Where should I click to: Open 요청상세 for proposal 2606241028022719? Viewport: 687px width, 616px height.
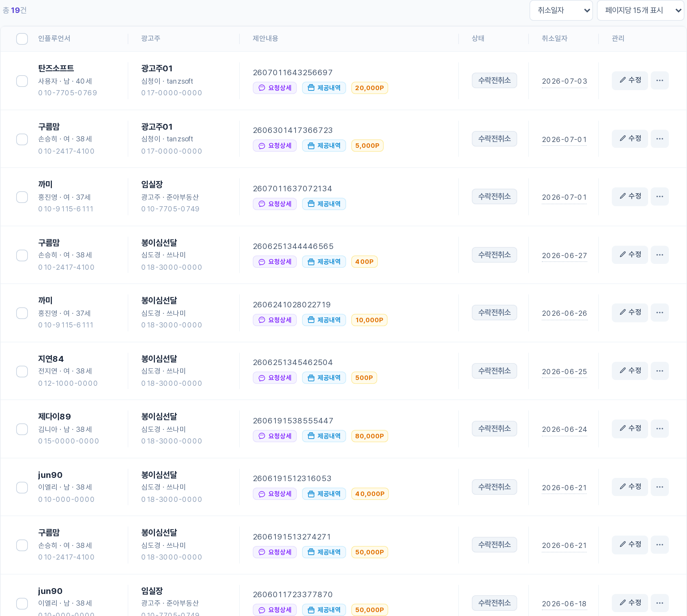click(275, 320)
